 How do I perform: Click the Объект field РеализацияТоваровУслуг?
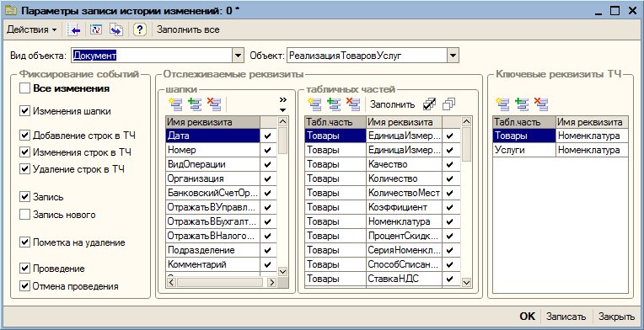[367, 56]
